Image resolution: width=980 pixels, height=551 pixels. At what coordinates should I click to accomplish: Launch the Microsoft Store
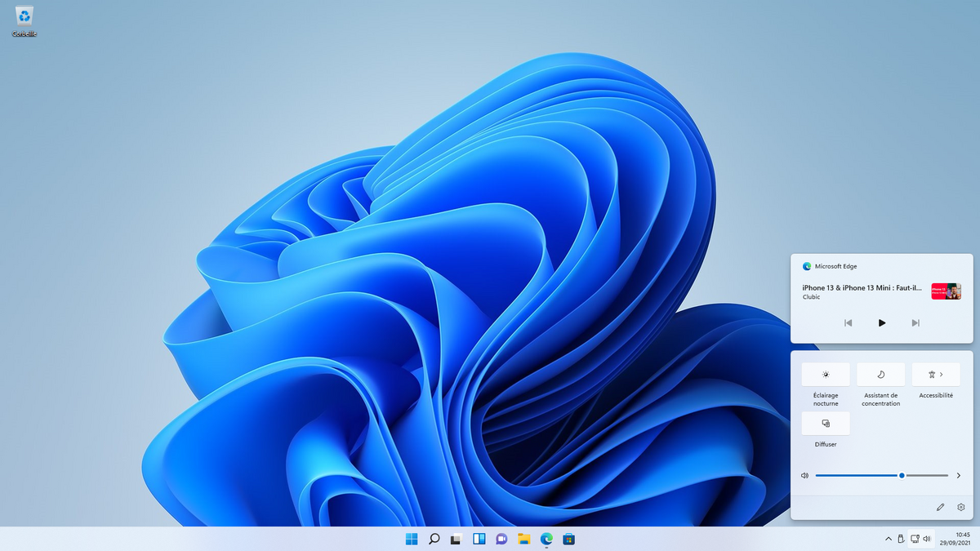(568, 539)
